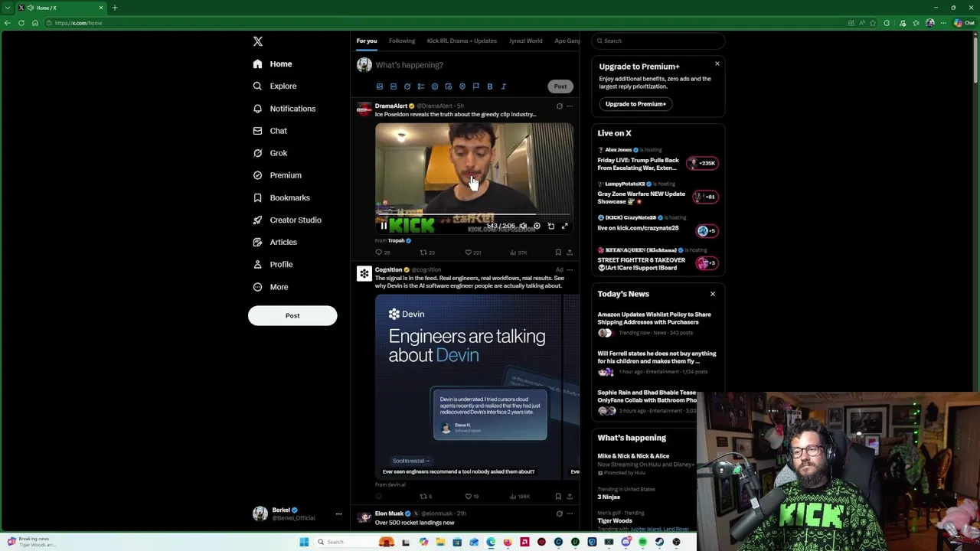The height and width of the screenshot is (551, 980).
Task: Open account options next to Berkel
Action: click(338, 514)
